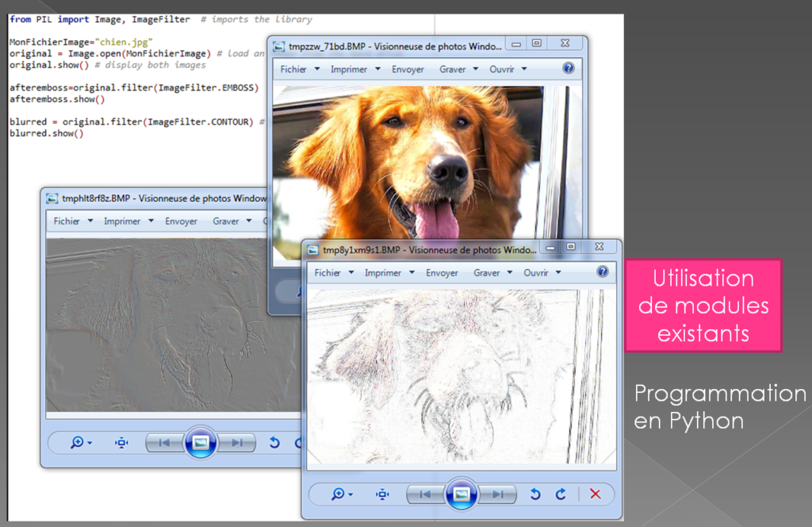Expand Imprimer dropdown in tmpzzw_71bd.BMP window
The width and height of the screenshot is (812, 527).
click(x=354, y=69)
